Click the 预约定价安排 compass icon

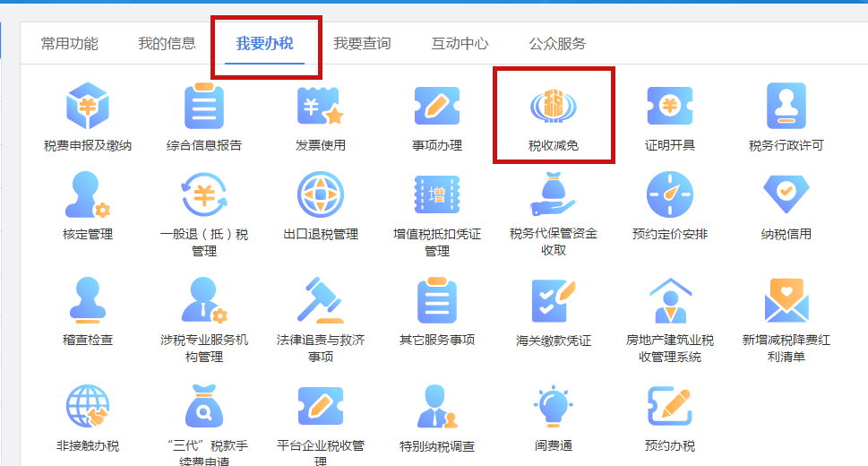(x=670, y=194)
